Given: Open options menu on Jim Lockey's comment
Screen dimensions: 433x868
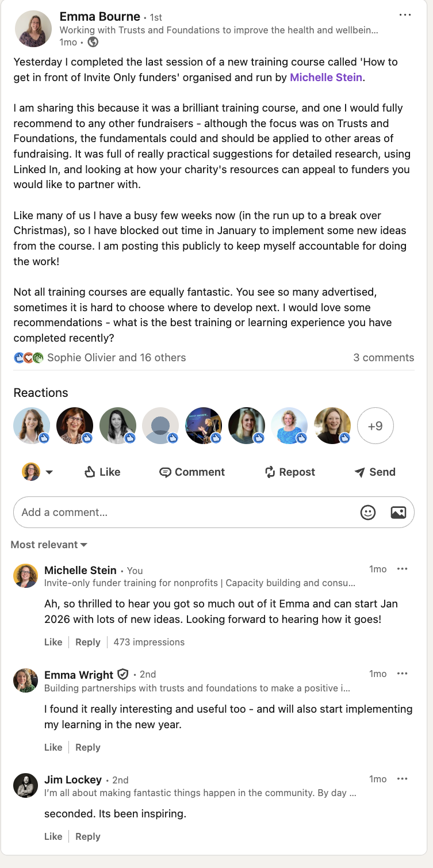Looking at the screenshot, I should (x=403, y=779).
